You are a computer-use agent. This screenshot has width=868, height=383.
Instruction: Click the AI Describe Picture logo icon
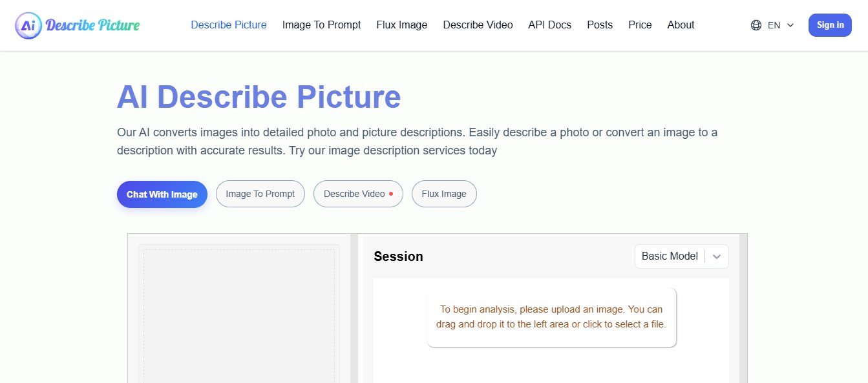click(28, 25)
